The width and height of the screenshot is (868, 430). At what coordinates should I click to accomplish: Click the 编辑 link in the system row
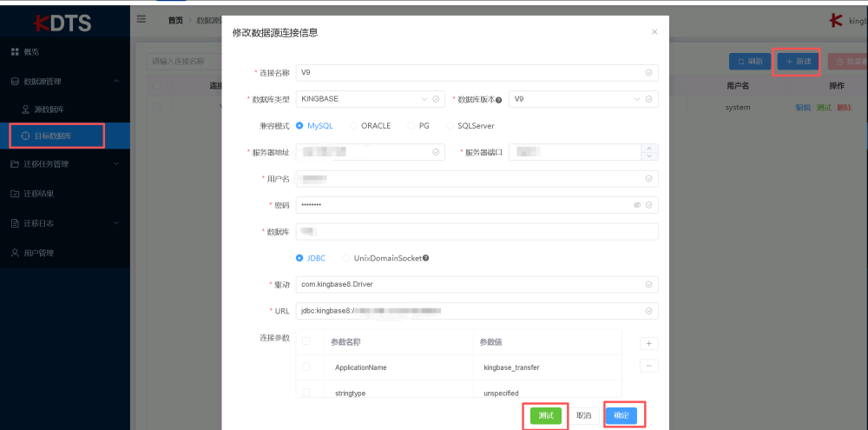point(803,108)
